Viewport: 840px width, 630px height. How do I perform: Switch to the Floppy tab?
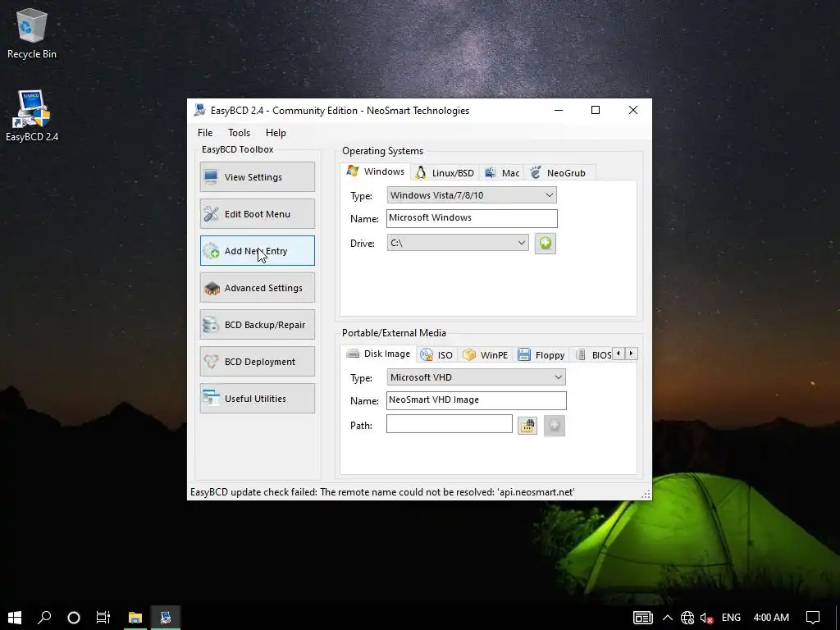pyautogui.click(x=541, y=354)
